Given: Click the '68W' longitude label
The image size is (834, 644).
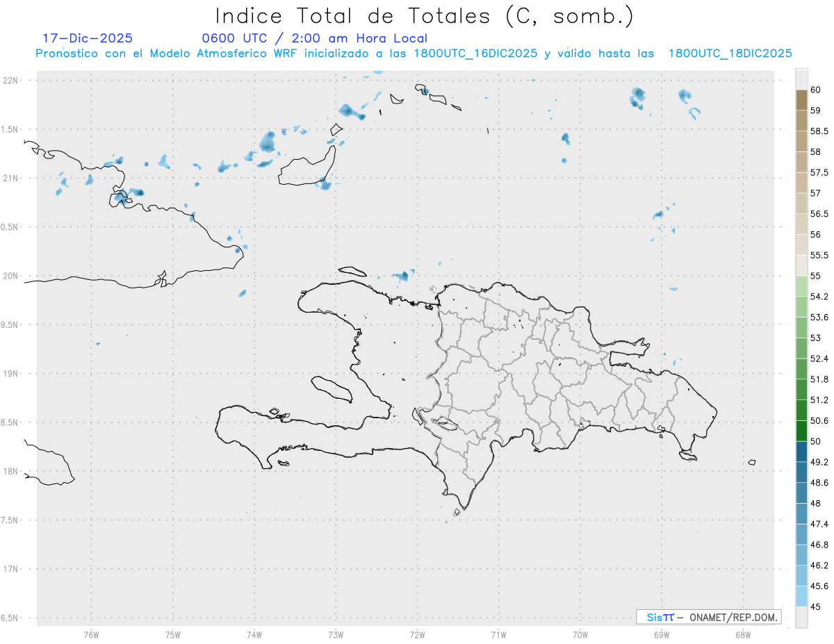Looking at the screenshot, I should click(743, 634).
